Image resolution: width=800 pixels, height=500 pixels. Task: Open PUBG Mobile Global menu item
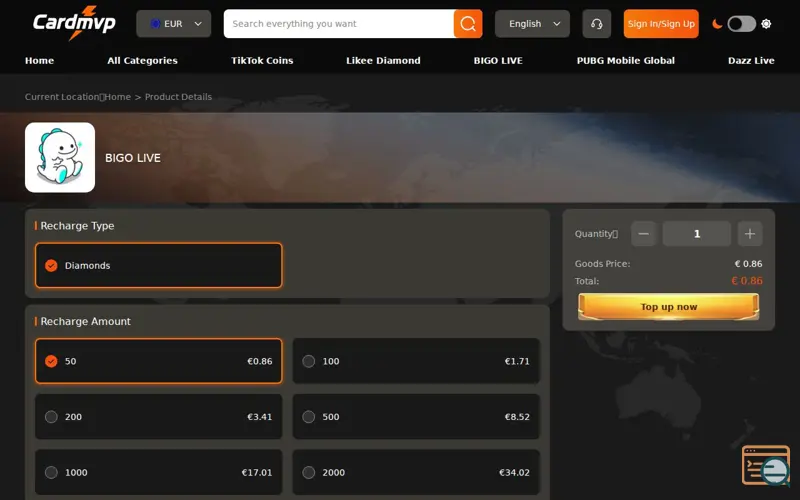click(626, 60)
